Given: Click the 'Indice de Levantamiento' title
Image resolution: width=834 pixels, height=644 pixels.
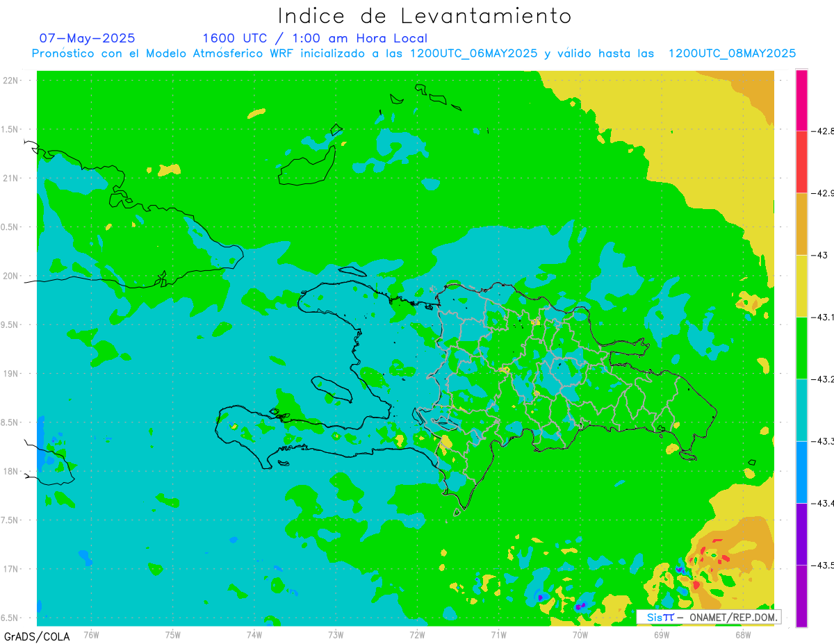Looking at the screenshot, I should click(425, 16).
